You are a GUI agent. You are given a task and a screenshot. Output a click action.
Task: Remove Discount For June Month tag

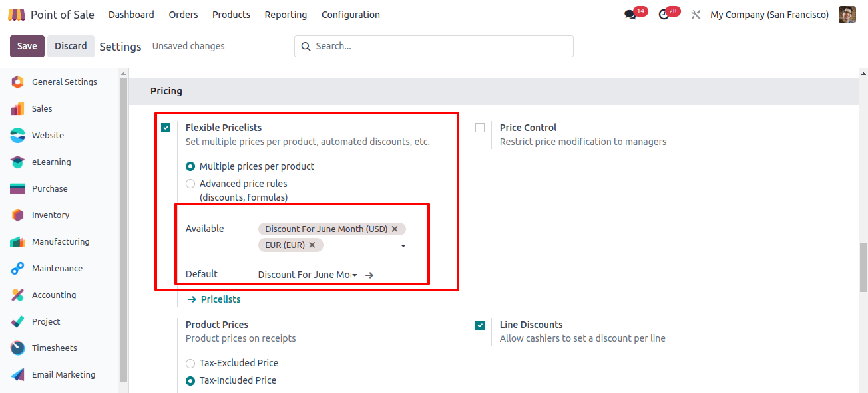click(x=395, y=229)
